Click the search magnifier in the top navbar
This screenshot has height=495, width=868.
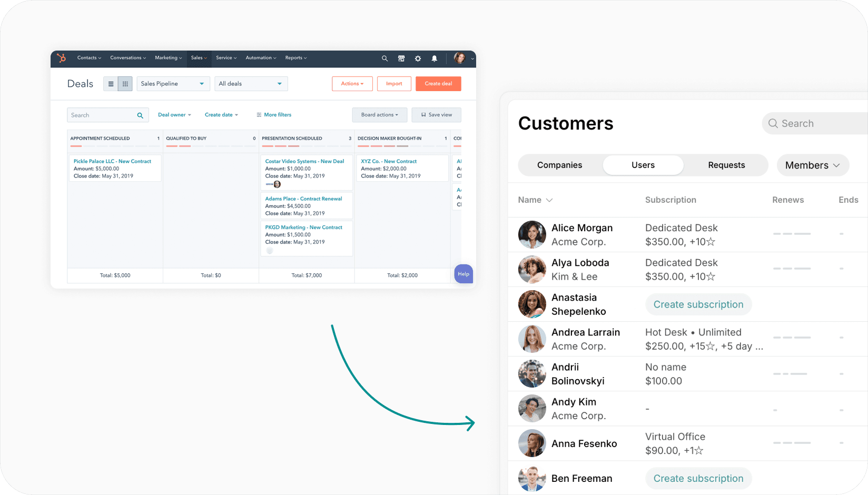click(384, 58)
